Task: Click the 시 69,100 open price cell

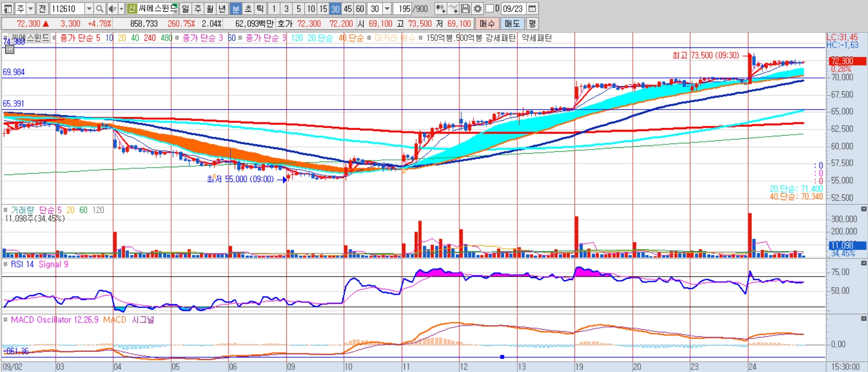Action: (x=375, y=24)
